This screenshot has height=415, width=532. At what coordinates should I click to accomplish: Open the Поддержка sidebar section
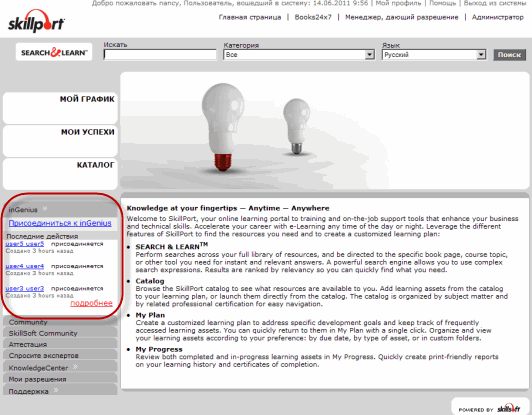coord(60,391)
